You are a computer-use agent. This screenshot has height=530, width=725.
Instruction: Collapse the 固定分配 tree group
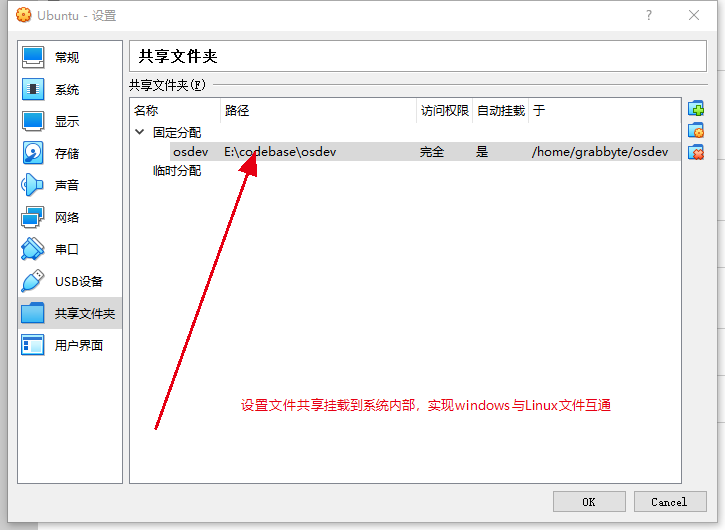[x=139, y=132]
